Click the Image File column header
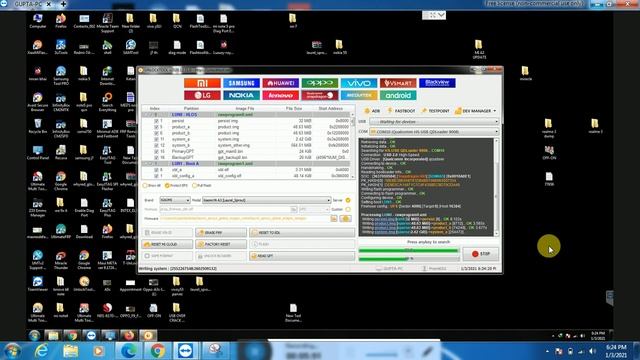This screenshot has width=640, height=360. pos(245,109)
